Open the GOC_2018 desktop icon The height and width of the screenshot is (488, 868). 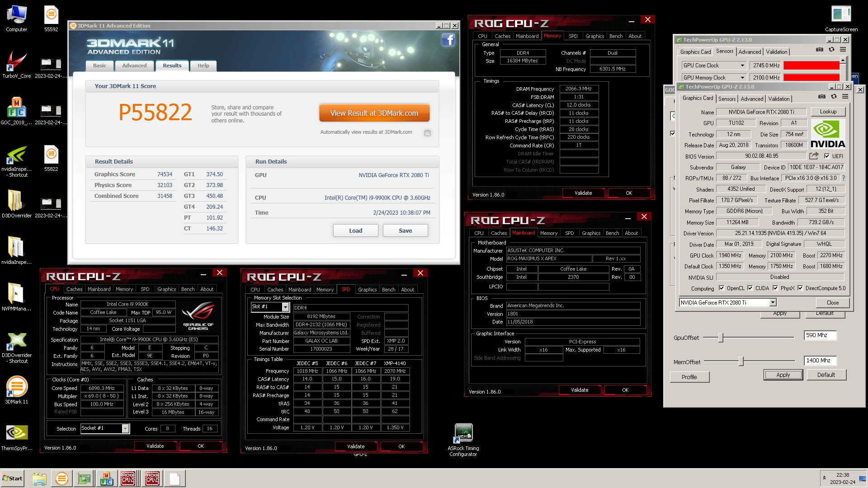[17, 111]
